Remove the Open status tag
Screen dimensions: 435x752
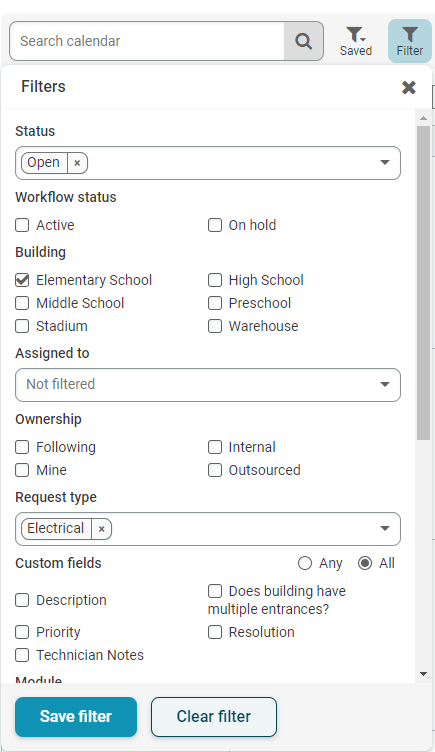pyautogui.click(x=77, y=163)
